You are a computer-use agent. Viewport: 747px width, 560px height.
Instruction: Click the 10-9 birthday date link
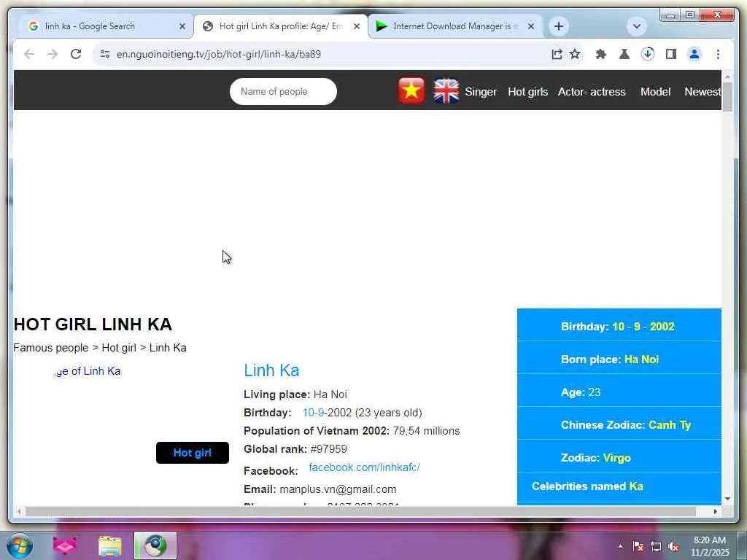point(313,413)
